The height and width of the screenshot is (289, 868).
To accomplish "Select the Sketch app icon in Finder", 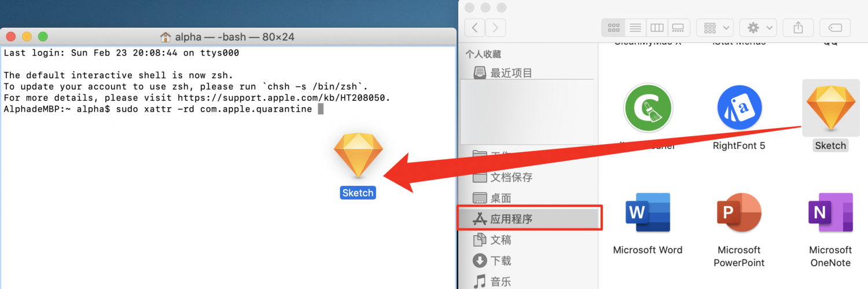I will (830, 108).
